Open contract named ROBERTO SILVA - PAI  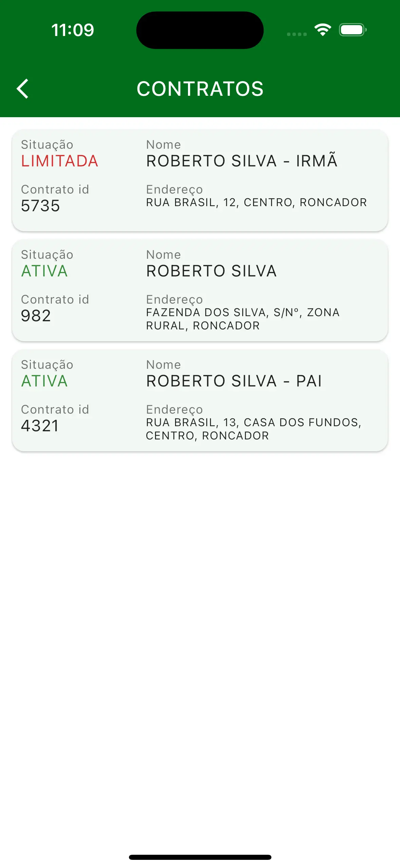234,381
